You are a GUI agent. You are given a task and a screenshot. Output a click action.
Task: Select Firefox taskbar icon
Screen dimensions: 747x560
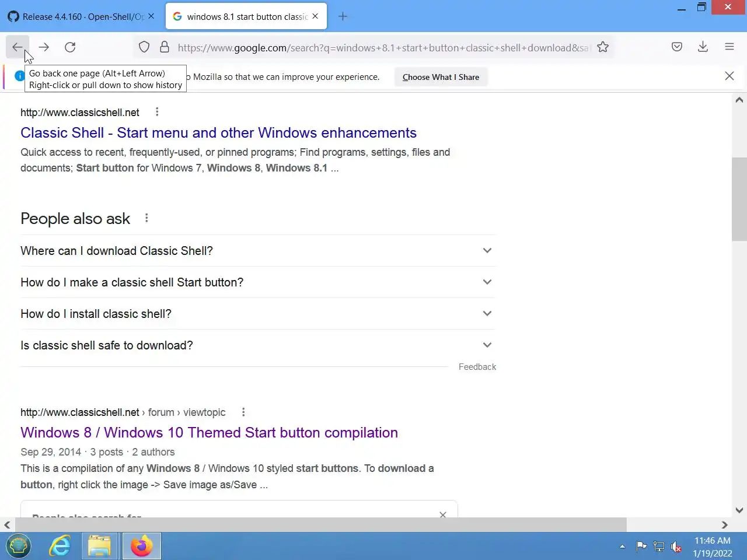(141, 547)
